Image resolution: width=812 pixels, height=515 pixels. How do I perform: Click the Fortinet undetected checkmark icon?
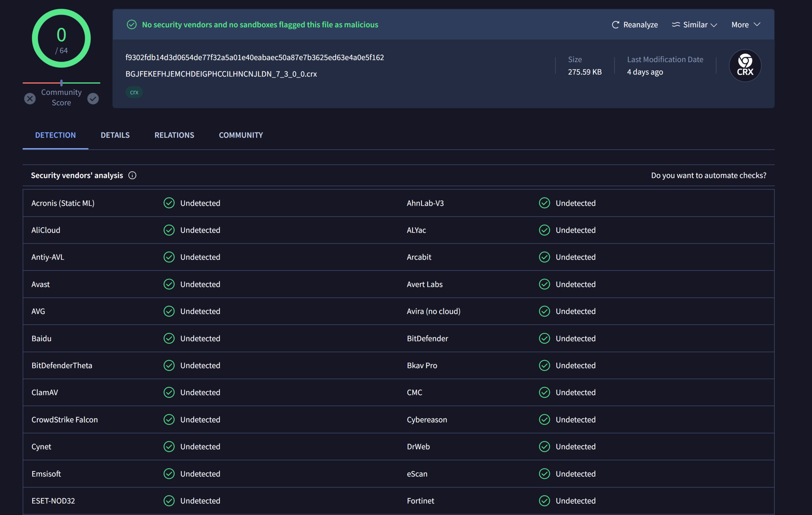pyautogui.click(x=544, y=501)
